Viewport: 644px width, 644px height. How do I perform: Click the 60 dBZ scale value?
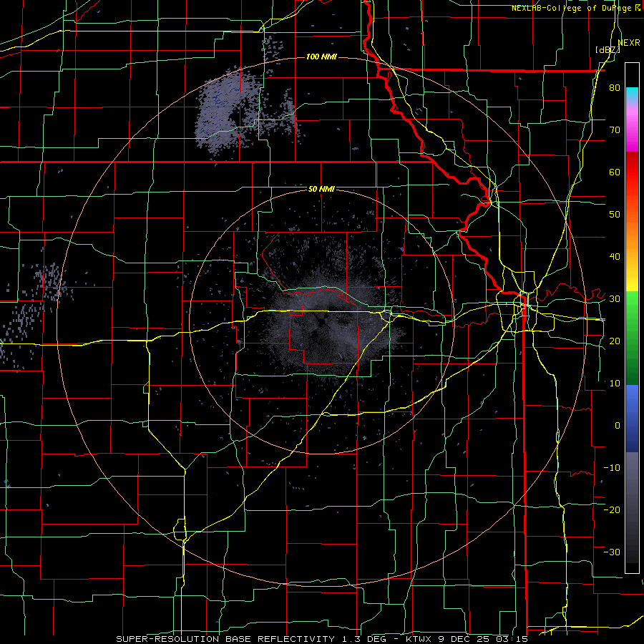point(615,172)
